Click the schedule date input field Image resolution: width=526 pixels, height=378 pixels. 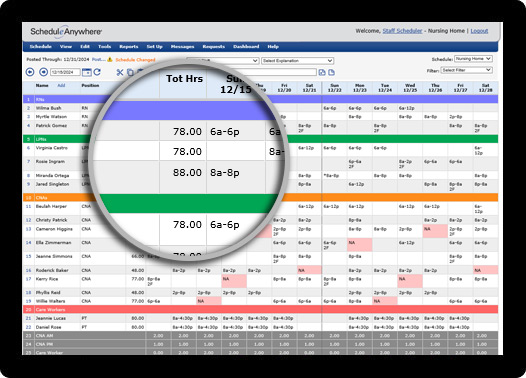click(x=65, y=72)
